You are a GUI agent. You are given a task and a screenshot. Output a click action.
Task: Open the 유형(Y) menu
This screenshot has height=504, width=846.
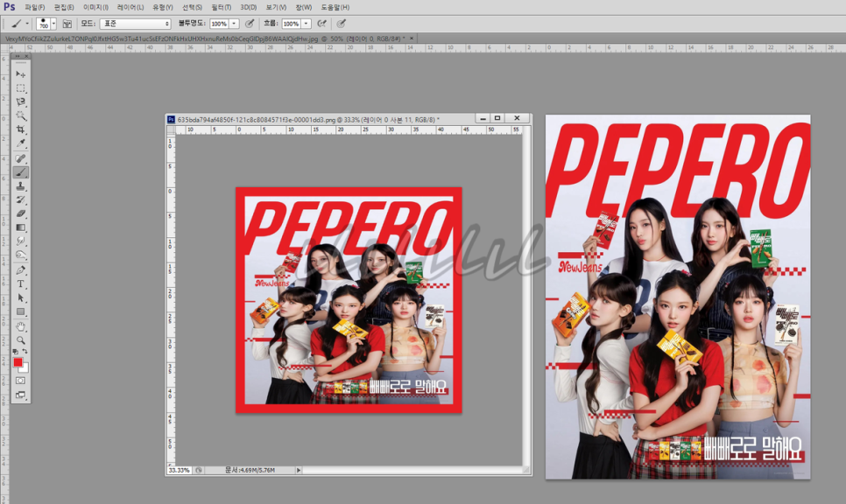[162, 8]
